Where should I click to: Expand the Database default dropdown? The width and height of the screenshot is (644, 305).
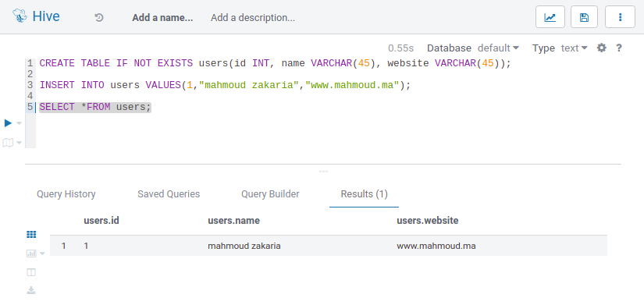click(x=498, y=48)
